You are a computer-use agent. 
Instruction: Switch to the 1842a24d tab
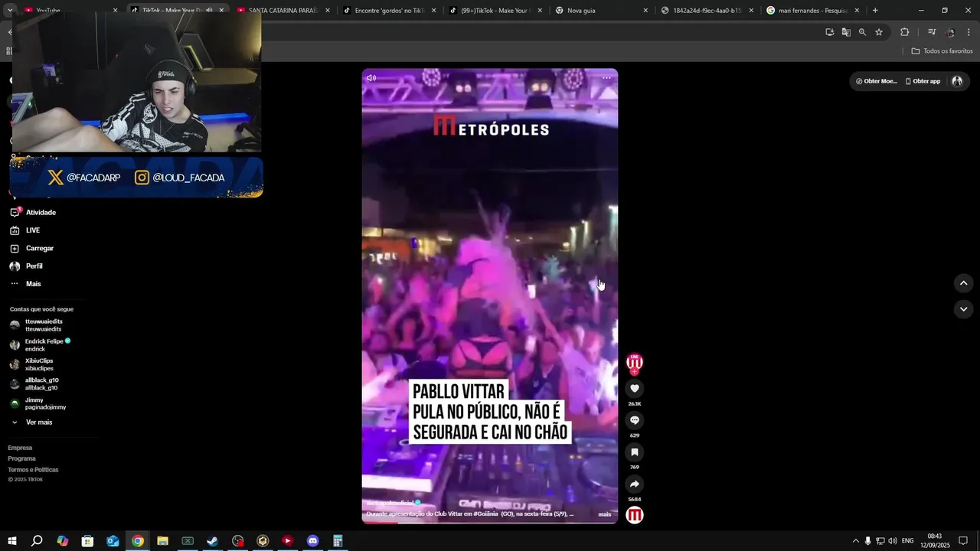(707, 10)
